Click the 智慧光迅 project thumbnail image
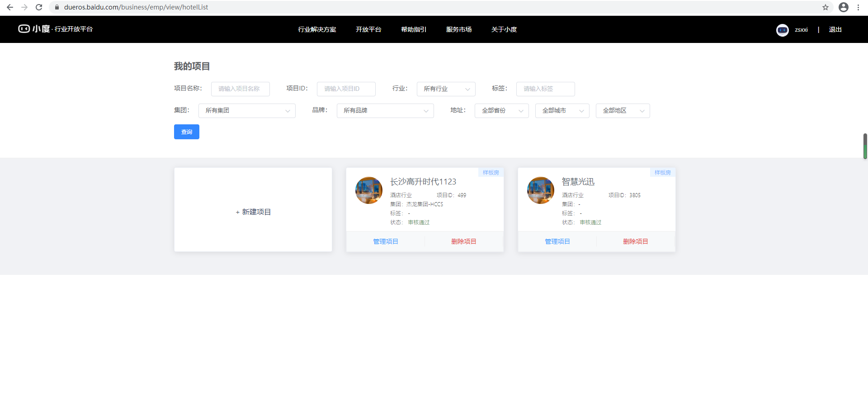Image resolution: width=868 pixels, height=397 pixels. click(541, 190)
